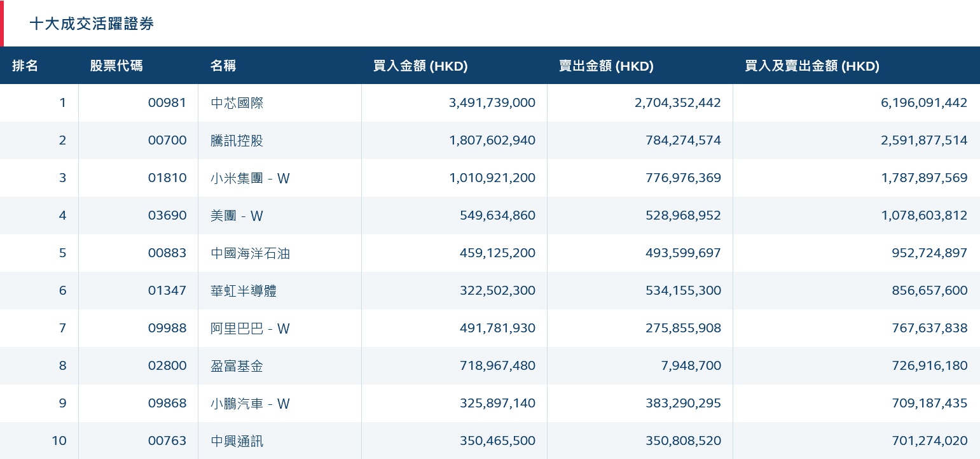The image size is (980, 459).
Task: Select buy amount 3,491,739,000
Action: [x=492, y=102]
